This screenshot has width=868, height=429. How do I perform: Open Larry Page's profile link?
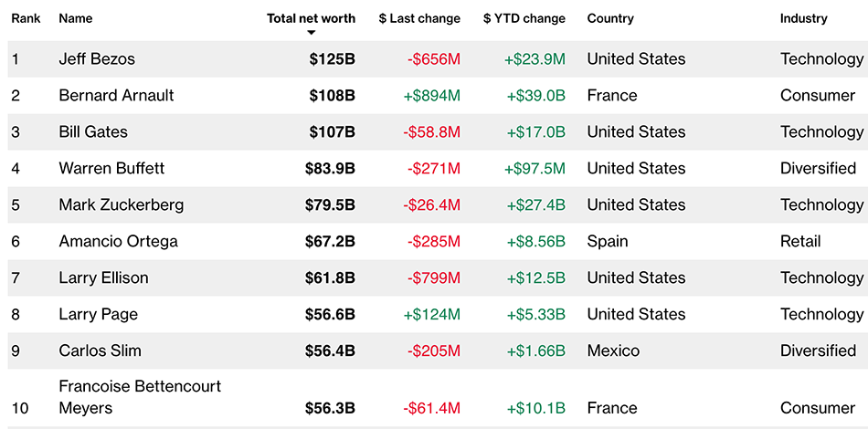click(x=98, y=315)
